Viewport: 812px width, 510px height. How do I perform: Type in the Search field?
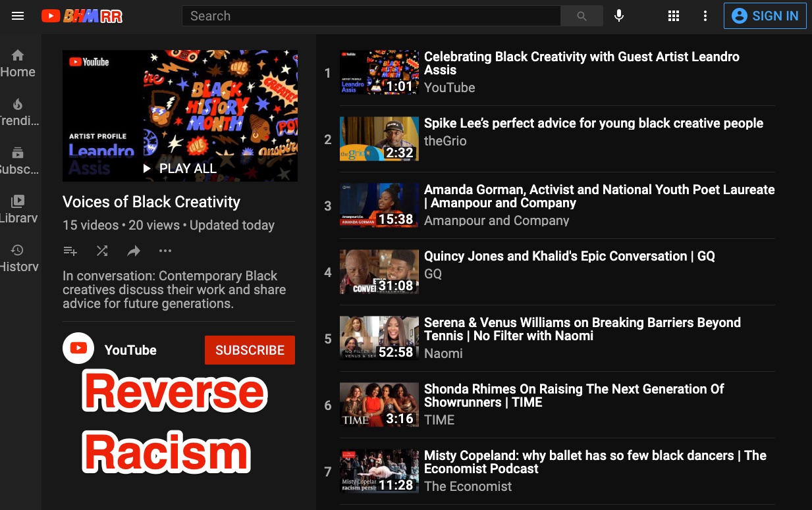(370, 16)
